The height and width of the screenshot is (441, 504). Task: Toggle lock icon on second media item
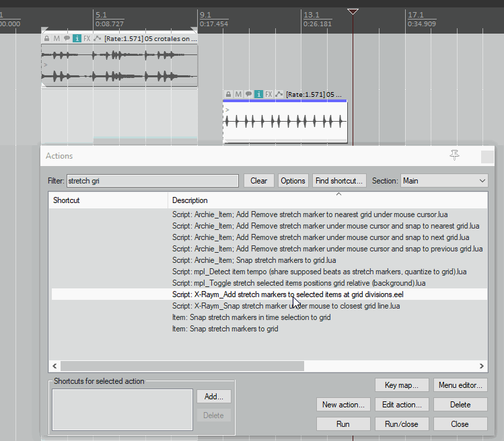(228, 95)
